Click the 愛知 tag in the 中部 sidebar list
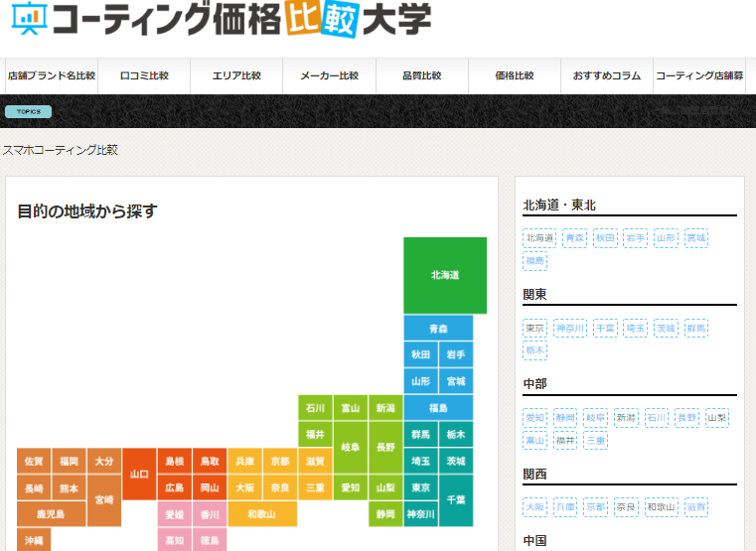Viewport: 756px width, 551px height. click(x=535, y=417)
